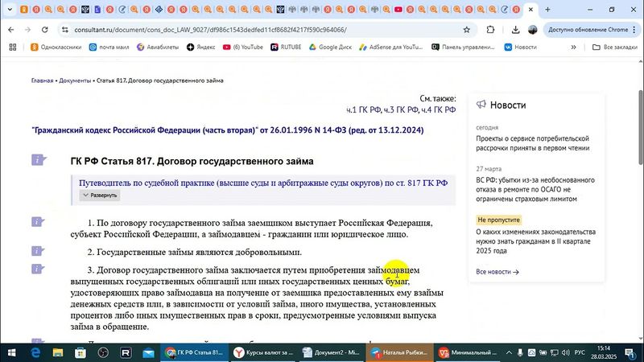Open Путеводитель по судебной практике link

tap(263, 183)
